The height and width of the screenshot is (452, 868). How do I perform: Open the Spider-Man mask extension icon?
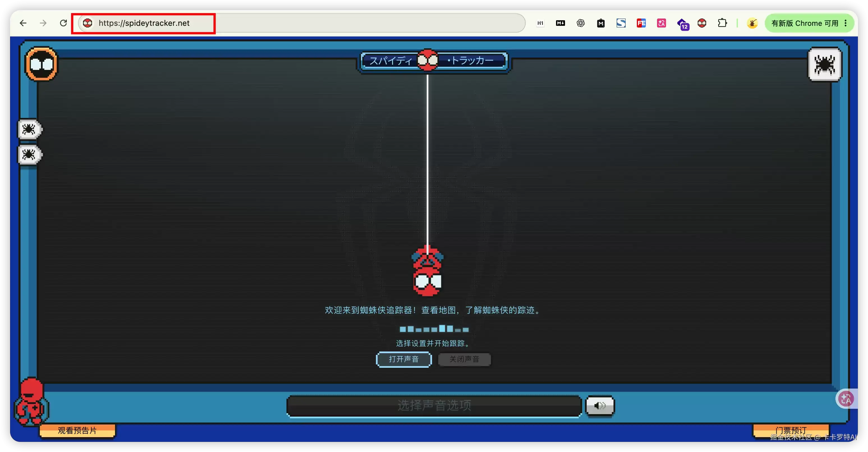pyautogui.click(x=702, y=23)
